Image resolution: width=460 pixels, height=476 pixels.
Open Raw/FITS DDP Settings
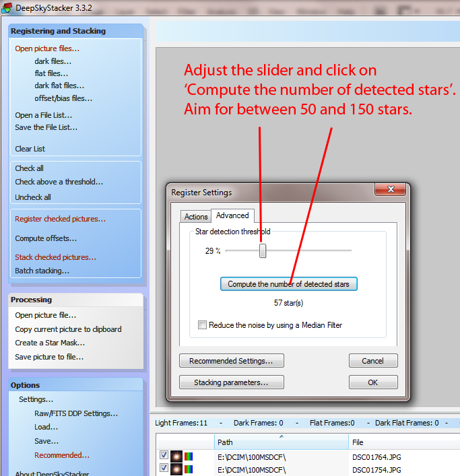[76, 413]
